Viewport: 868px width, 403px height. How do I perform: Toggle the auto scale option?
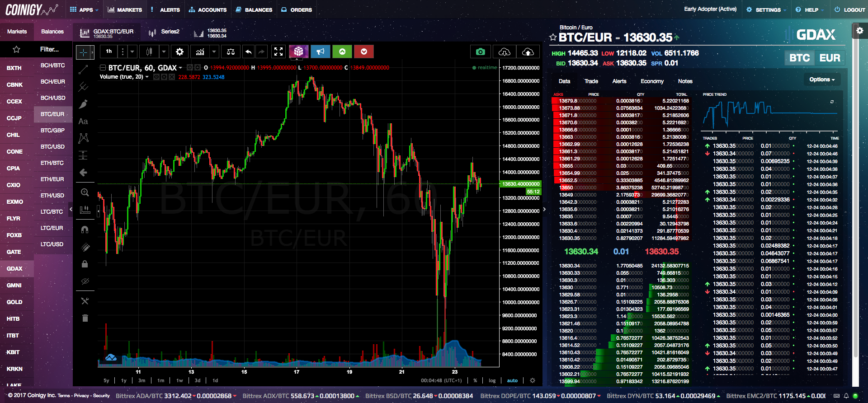pos(512,380)
